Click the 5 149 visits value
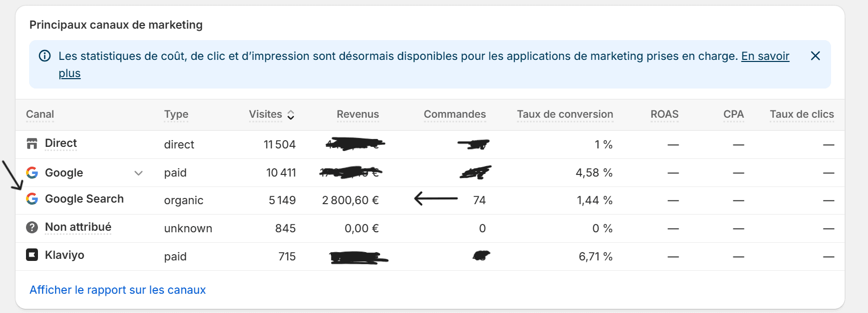 282,201
